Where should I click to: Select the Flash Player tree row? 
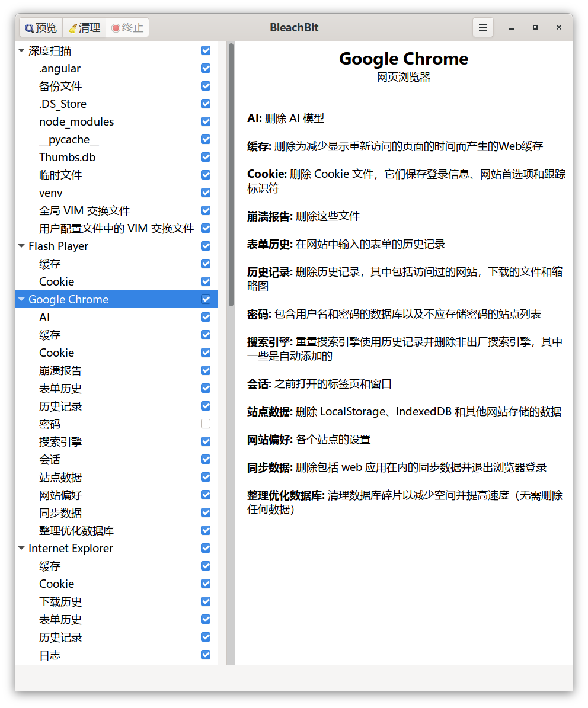click(x=117, y=246)
